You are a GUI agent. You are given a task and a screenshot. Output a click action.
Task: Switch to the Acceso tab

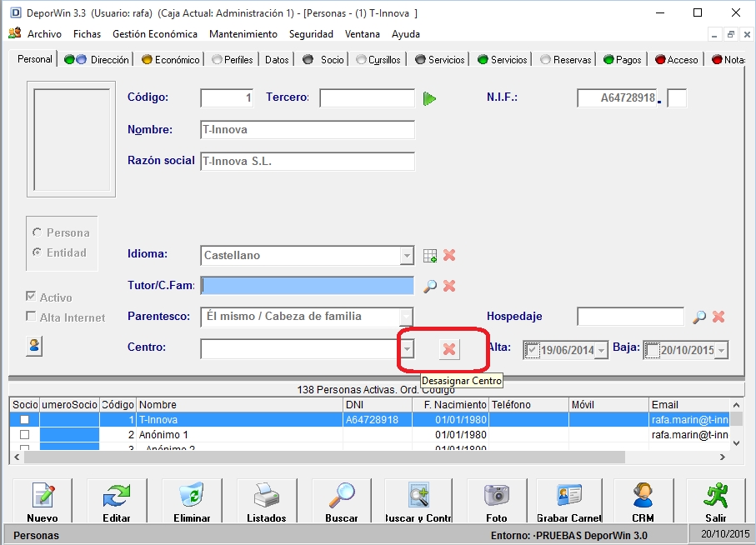pyautogui.click(x=677, y=60)
